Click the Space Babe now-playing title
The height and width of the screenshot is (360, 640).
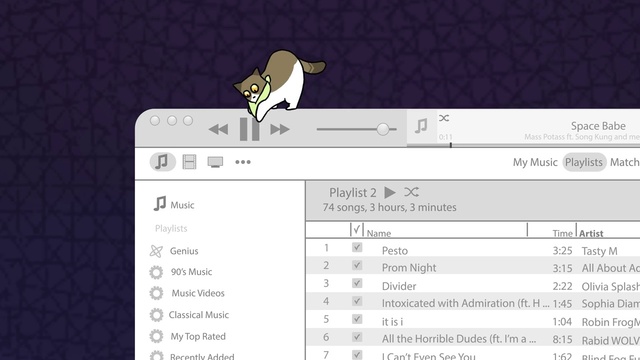click(598, 126)
